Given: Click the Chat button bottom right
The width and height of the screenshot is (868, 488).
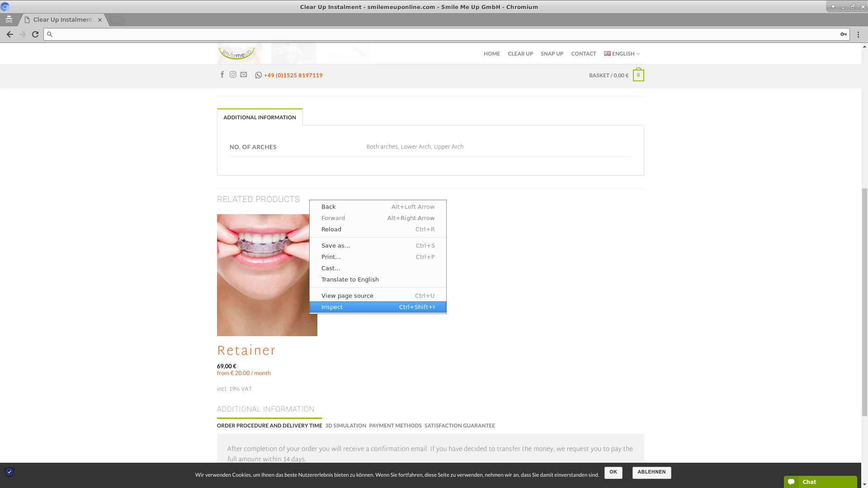Looking at the screenshot, I should pos(821,481).
